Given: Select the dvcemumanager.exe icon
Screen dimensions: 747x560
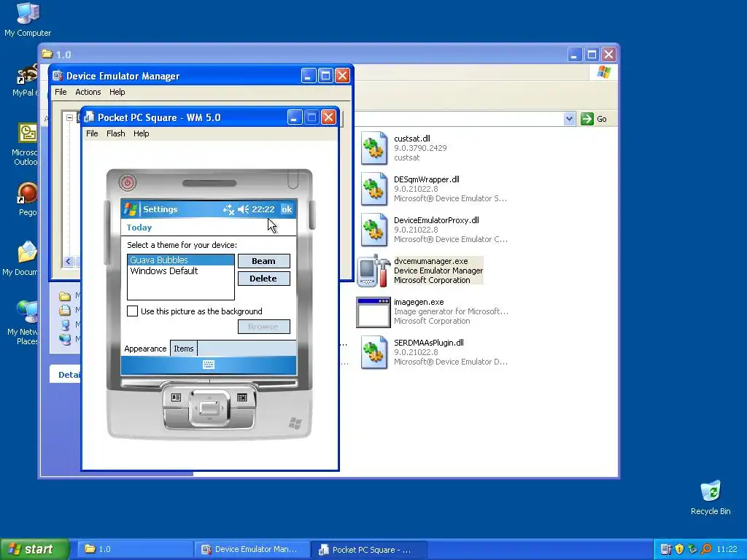Looking at the screenshot, I should click(373, 271).
